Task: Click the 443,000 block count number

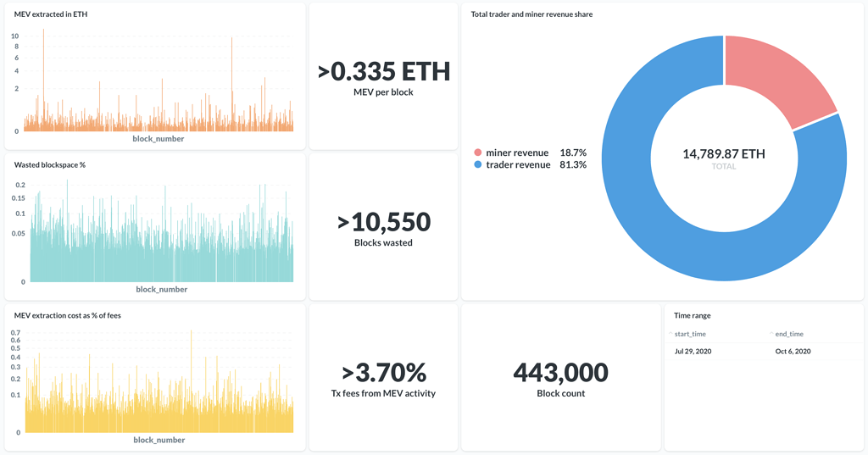Action: pyautogui.click(x=561, y=373)
